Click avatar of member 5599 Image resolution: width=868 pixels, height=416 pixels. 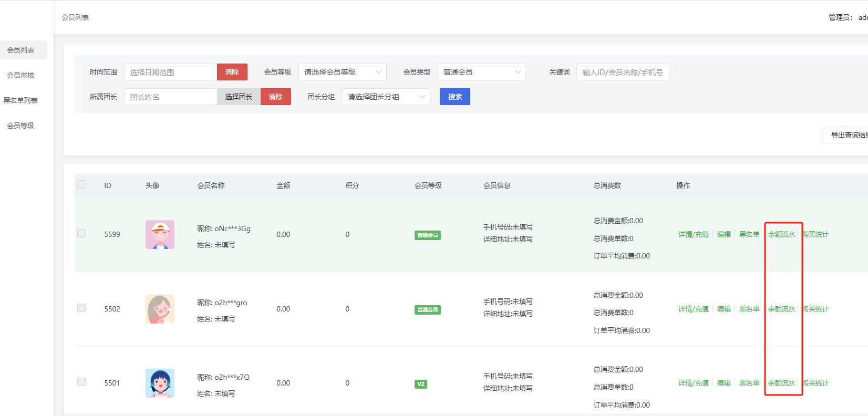[x=160, y=234]
